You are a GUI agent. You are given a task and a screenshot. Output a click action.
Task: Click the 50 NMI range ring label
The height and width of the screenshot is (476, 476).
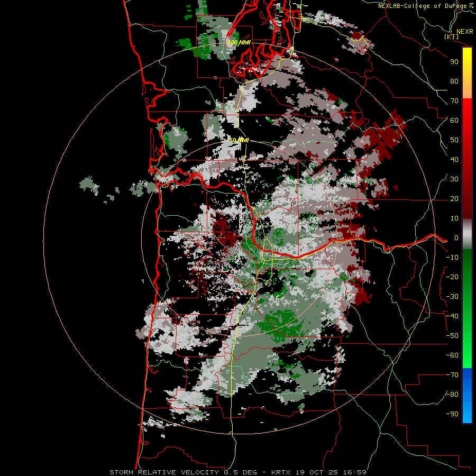pyautogui.click(x=239, y=140)
